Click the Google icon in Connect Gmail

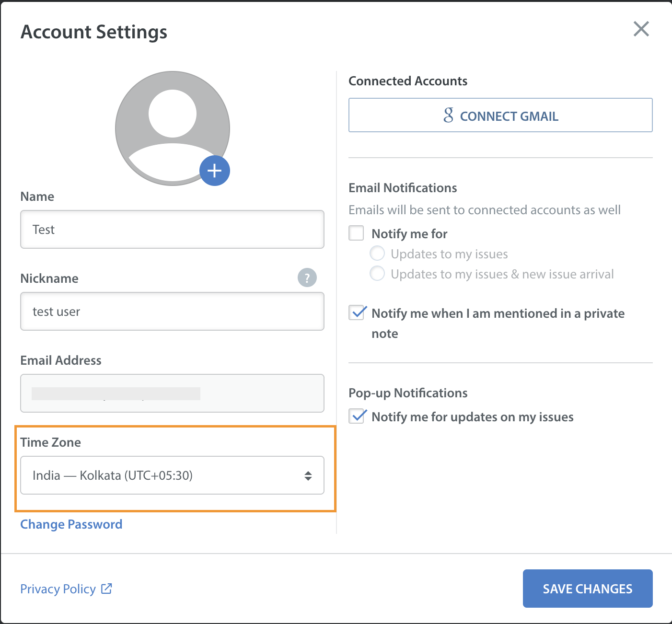(x=448, y=115)
